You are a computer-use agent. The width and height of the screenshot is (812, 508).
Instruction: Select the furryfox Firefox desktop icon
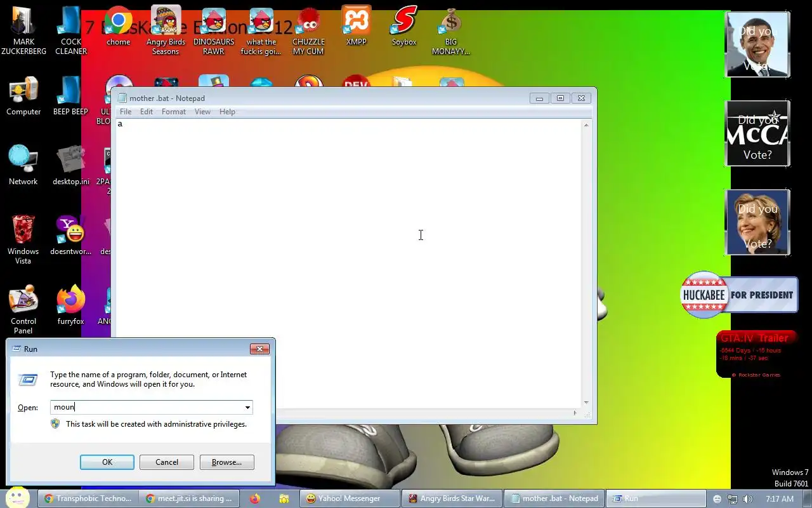(x=70, y=305)
